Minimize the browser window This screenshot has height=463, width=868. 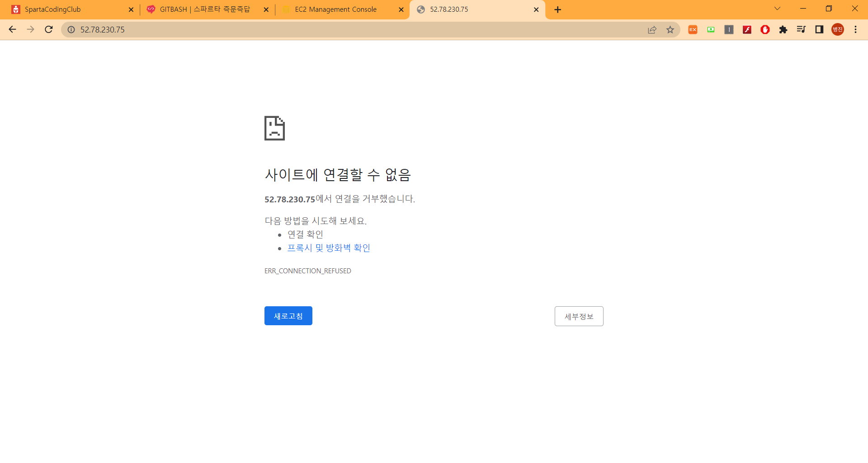pyautogui.click(x=803, y=9)
